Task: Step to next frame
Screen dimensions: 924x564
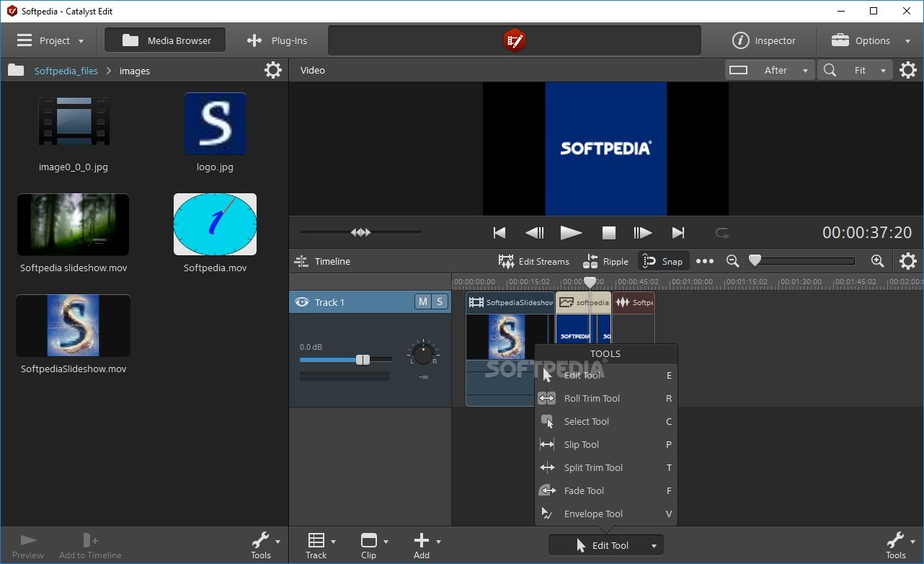Action: point(642,232)
